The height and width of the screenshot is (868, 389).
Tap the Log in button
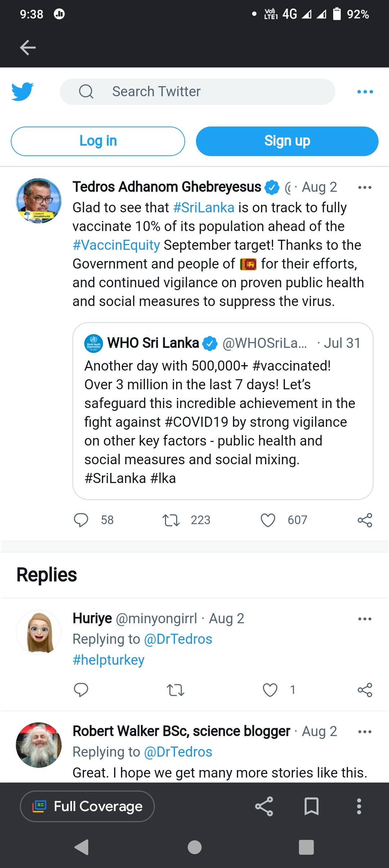[x=98, y=141]
